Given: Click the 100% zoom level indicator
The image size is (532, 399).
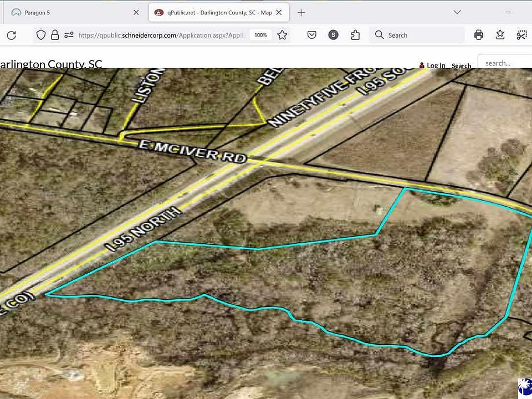Looking at the screenshot, I should (x=260, y=35).
